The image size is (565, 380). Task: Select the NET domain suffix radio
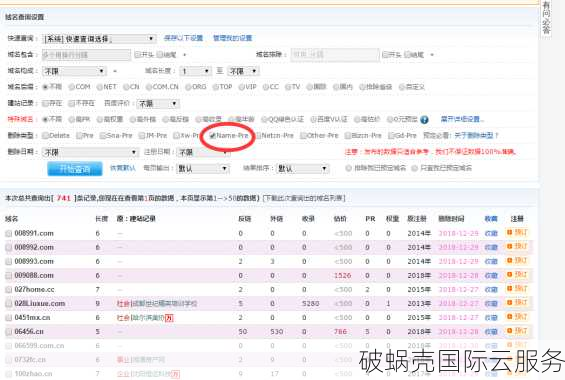tap(99, 87)
